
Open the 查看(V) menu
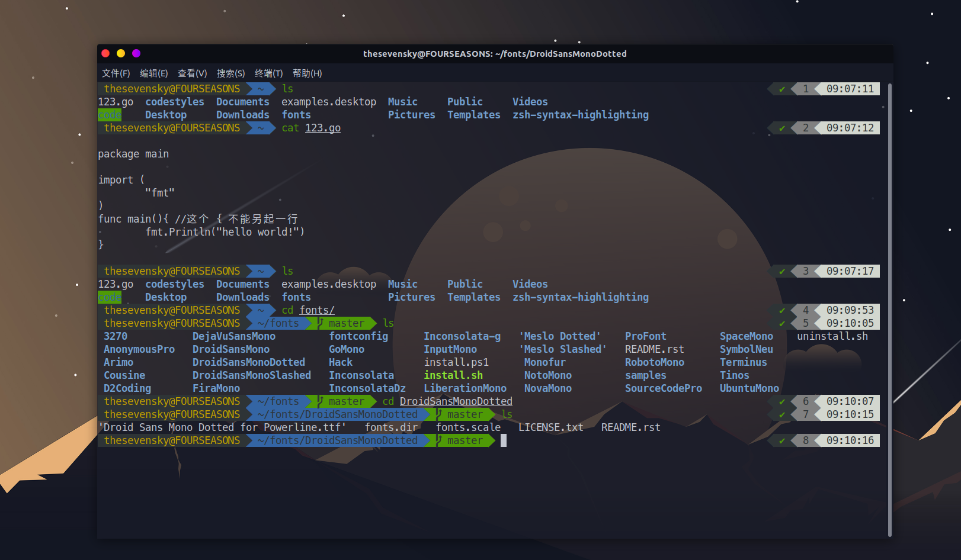coord(192,73)
